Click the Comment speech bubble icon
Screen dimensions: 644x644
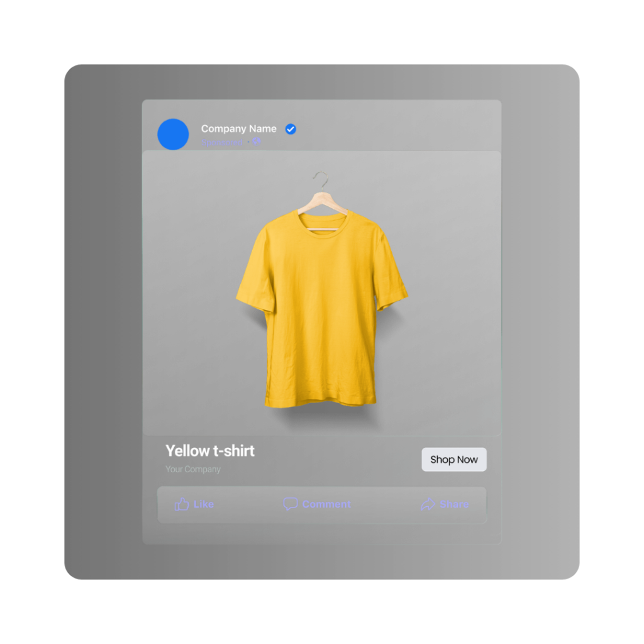(290, 504)
